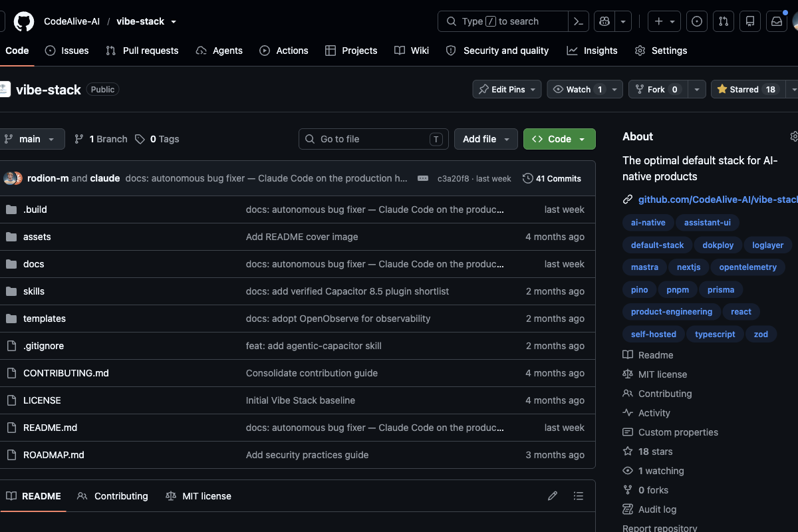Open the fork options dropdown arrow

[x=696, y=89]
